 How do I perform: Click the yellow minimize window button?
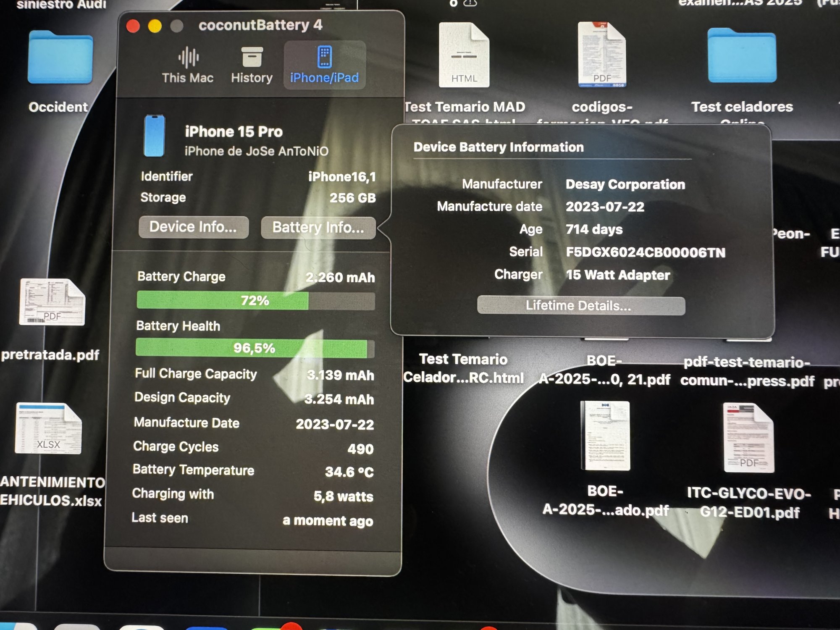155,26
